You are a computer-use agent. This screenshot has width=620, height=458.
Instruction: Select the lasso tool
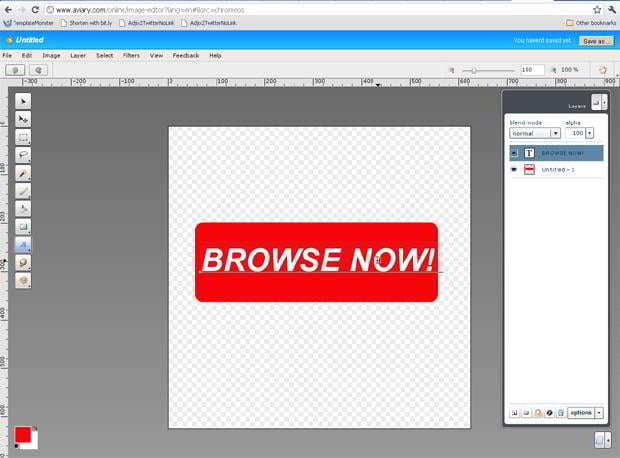(24, 155)
